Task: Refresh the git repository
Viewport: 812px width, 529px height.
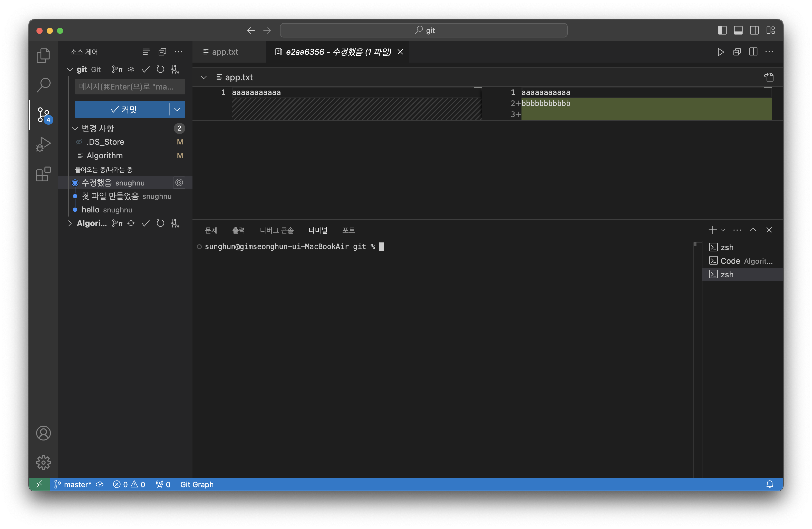Action: pos(160,70)
